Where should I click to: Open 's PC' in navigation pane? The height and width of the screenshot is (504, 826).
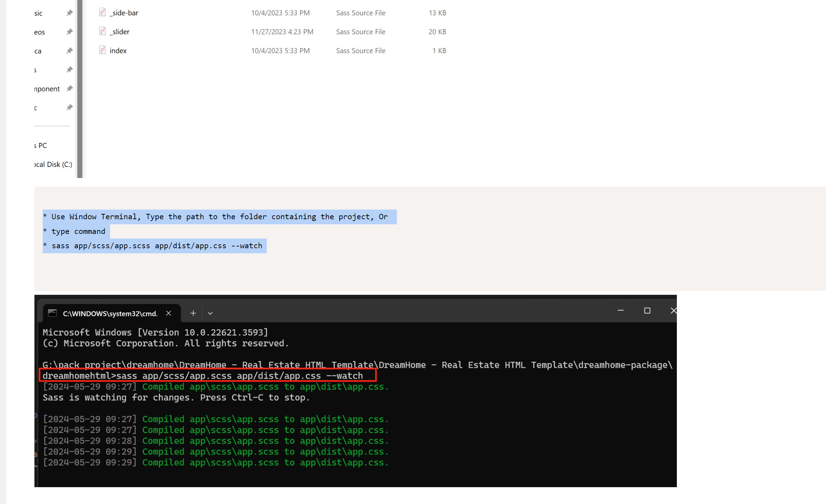(41, 145)
